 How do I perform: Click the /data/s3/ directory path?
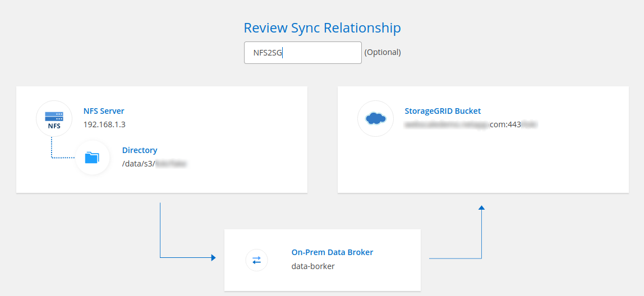tap(154, 164)
